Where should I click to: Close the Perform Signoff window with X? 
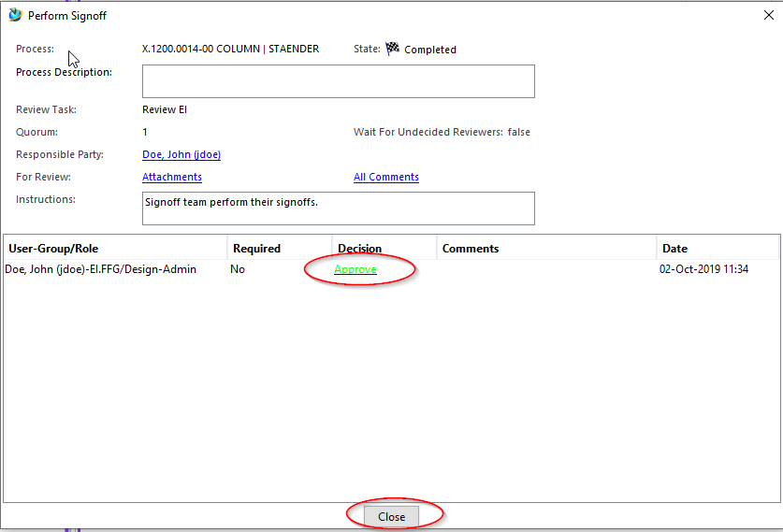[767, 15]
